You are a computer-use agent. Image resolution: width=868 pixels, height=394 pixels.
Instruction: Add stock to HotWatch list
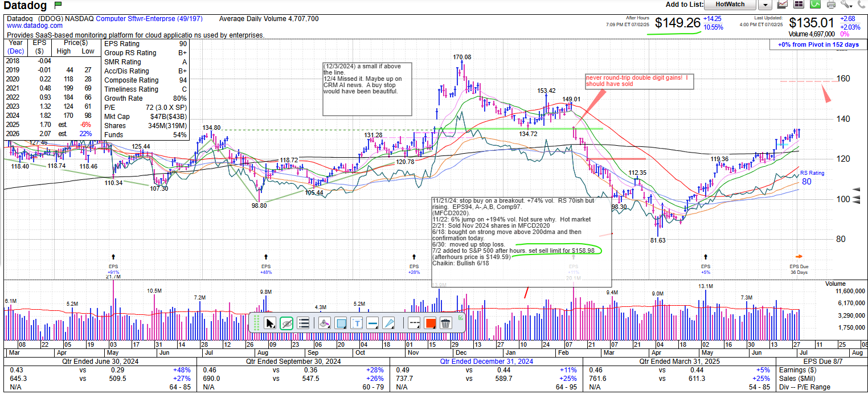coord(730,5)
